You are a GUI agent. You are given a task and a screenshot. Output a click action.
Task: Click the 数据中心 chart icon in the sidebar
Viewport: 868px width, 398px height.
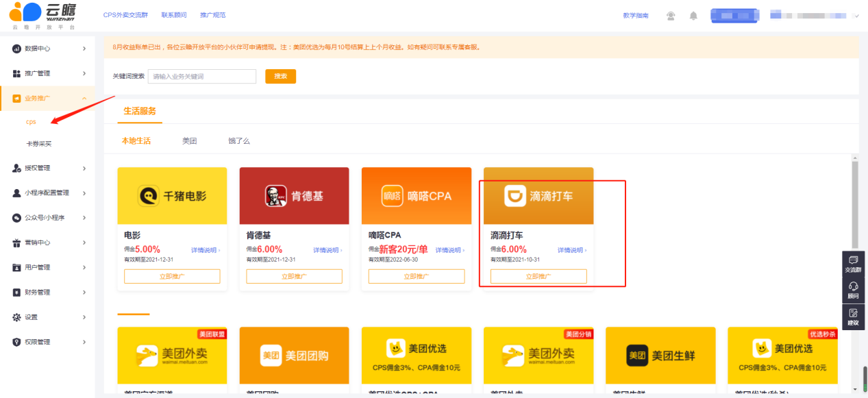pyautogui.click(x=17, y=49)
